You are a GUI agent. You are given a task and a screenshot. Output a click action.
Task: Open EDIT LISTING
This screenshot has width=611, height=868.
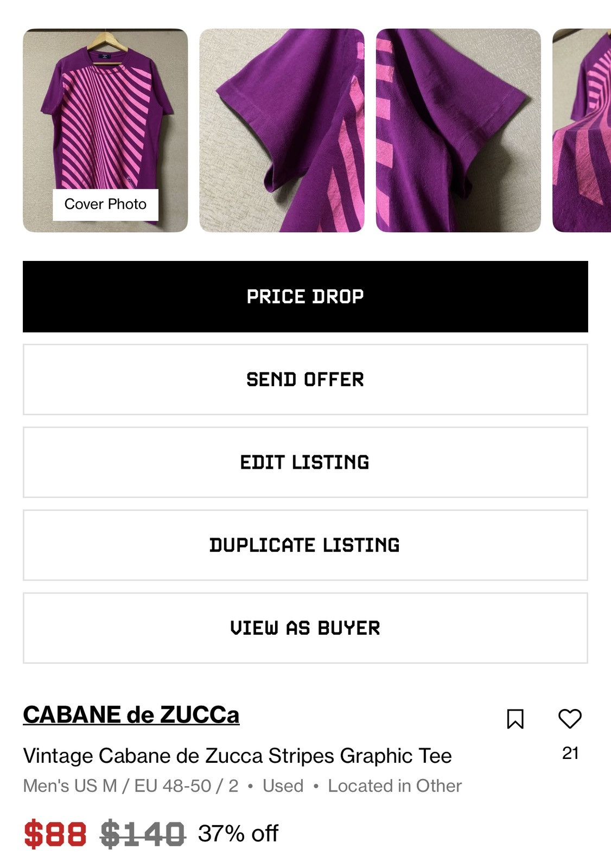305,462
